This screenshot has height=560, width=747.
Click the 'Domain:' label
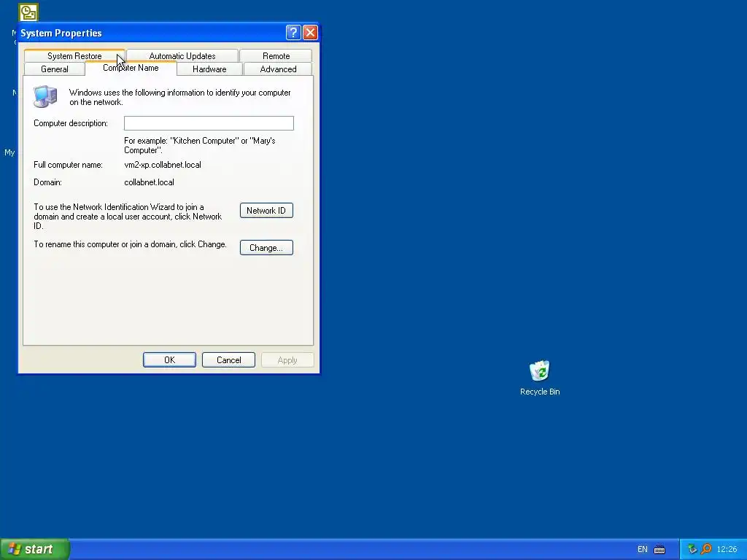47,182
